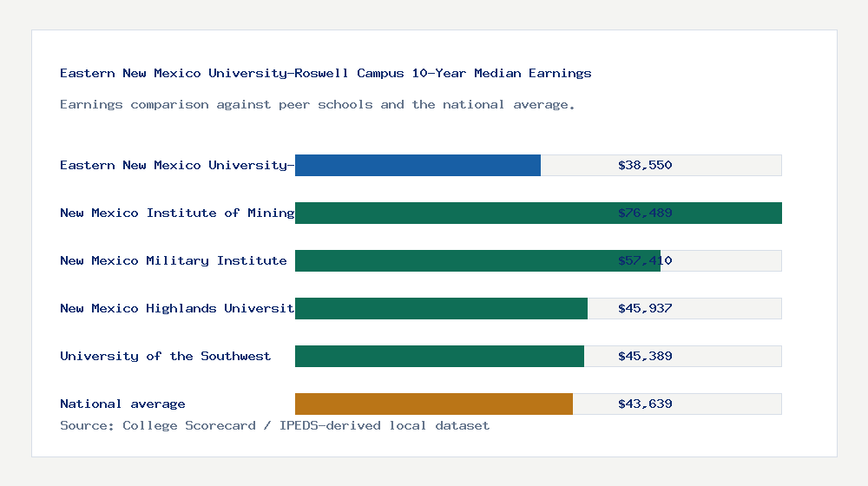The height and width of the screenshot is (486, 868).
Task: Click the blue Eastern New Mexico University bar
Action: 418,166
